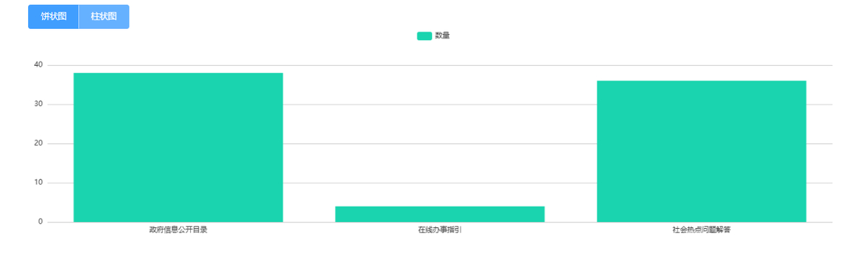Viewport: 868px width, 273px height.
Task: Click the 政府信息公开目录 axis label
Action: [x=178, y=230]
